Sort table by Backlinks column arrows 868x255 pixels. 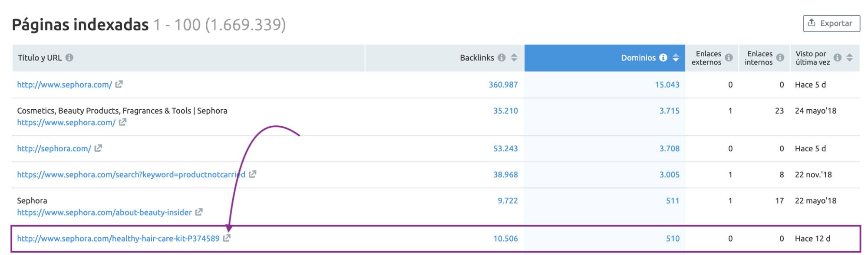point(514,57)
